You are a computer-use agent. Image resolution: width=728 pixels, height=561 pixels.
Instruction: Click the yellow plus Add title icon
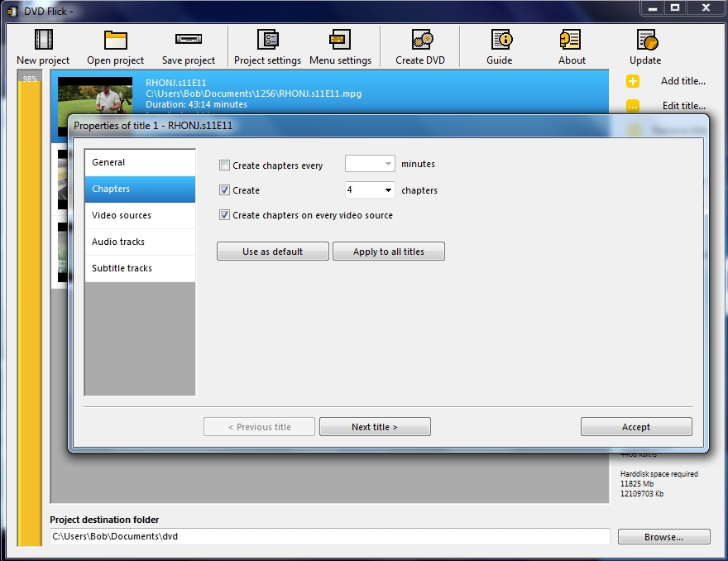click(x=632, y=81)
